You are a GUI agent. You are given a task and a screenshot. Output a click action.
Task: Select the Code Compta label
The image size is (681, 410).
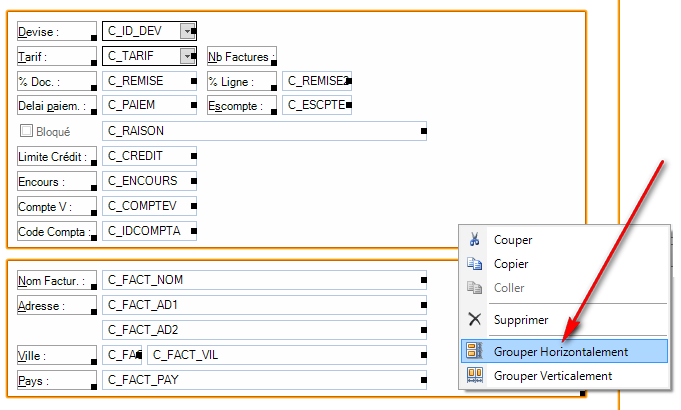click(56, 232)
